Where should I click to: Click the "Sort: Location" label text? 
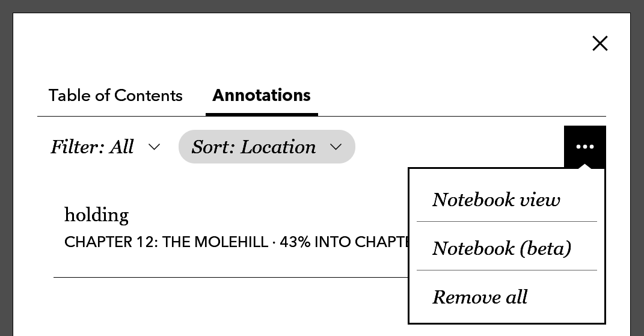(x=254, y=147)
